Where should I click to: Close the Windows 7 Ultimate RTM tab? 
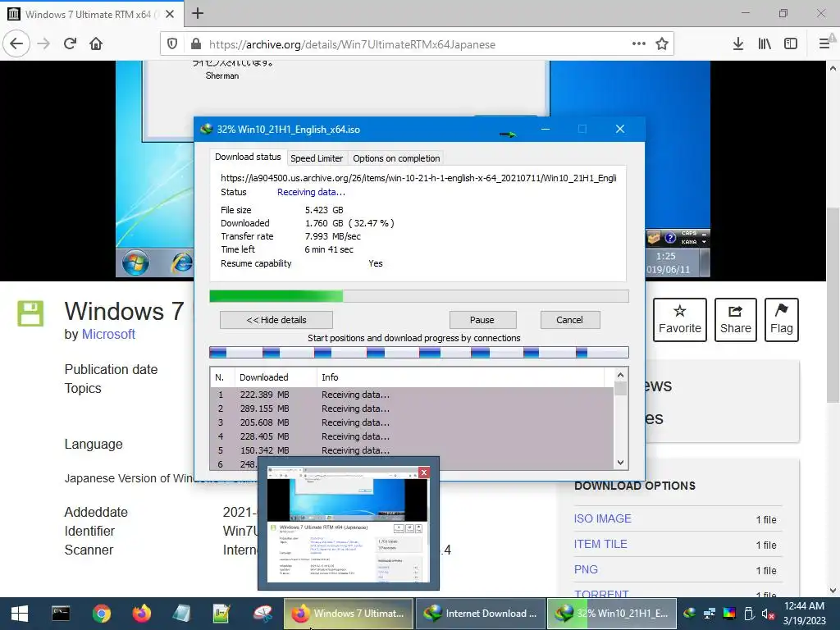pos(170,14)
